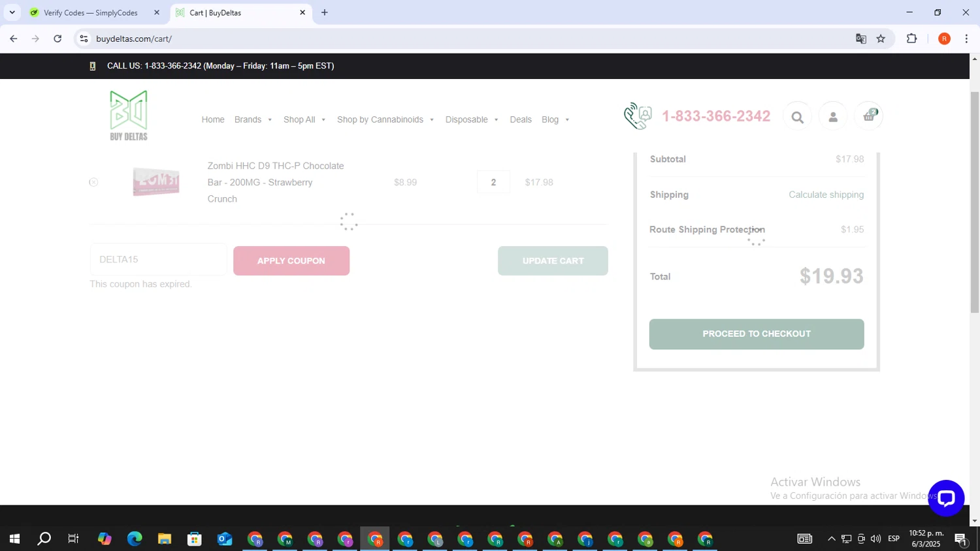Open the notification center icon

(960, 539)
